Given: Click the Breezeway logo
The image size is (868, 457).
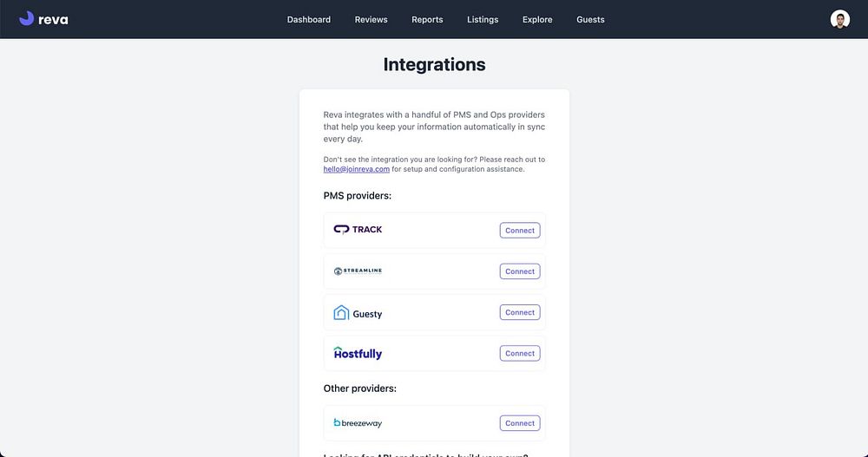Looking at the screenshot, I should (x=358, y=423).
